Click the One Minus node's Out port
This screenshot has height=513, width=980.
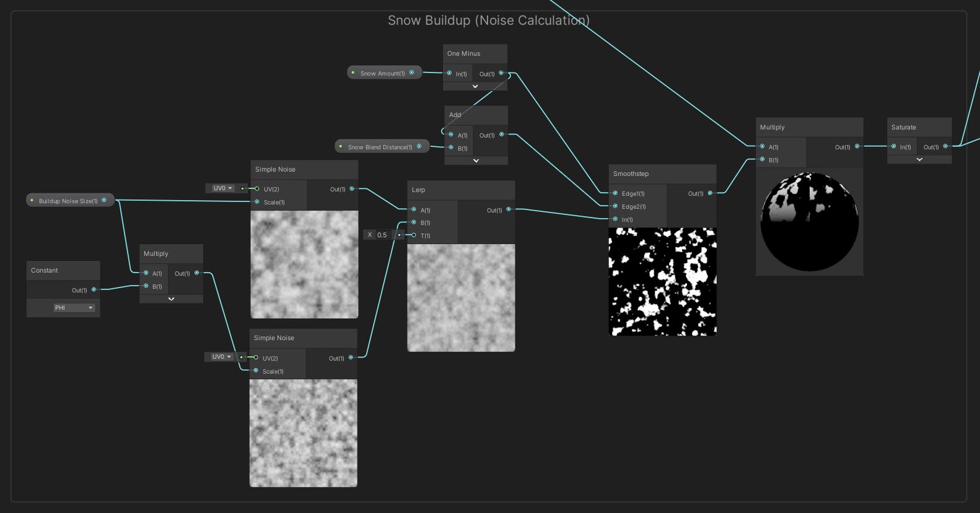coord(501,73)
